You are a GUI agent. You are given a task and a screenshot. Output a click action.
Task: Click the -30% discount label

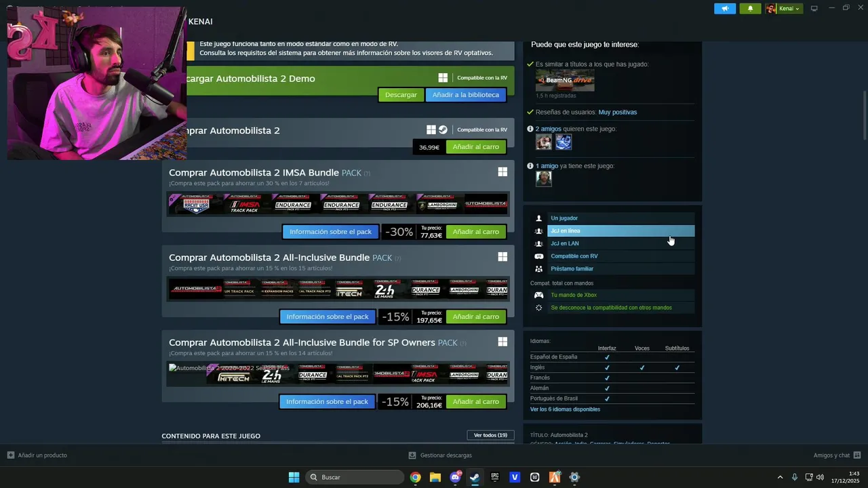[399, 232]
